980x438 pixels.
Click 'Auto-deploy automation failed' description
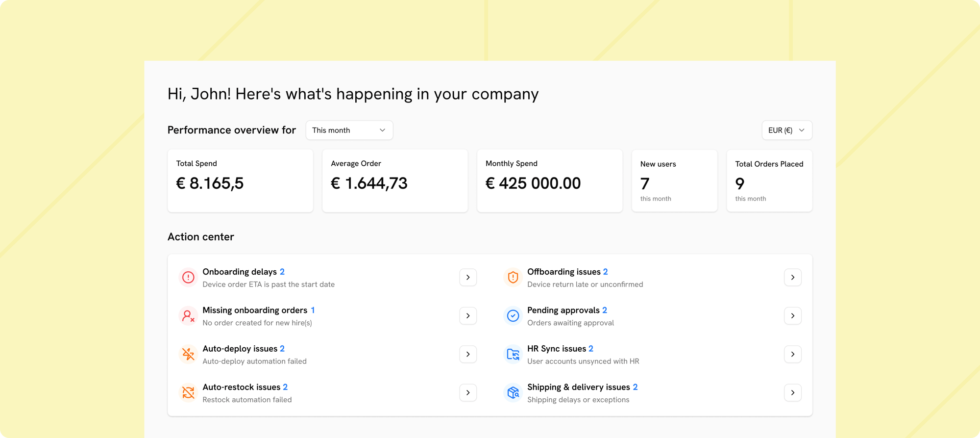click(x=254, y=361)
